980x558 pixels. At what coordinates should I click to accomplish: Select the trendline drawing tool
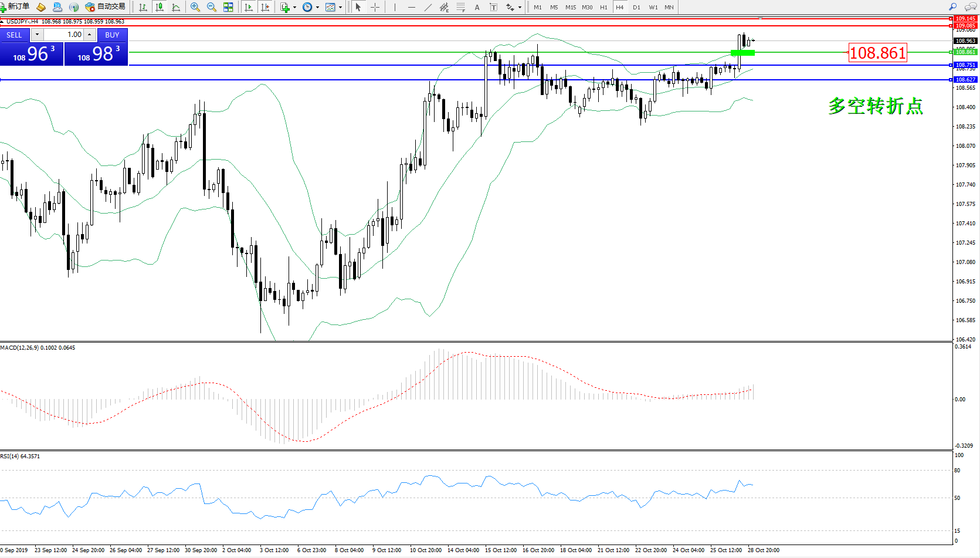click(428, 7)
